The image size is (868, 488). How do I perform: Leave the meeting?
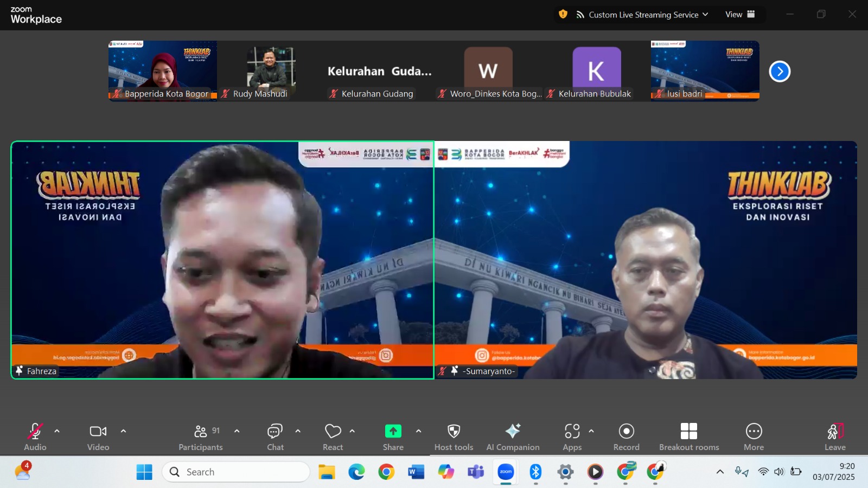(835, 437)
